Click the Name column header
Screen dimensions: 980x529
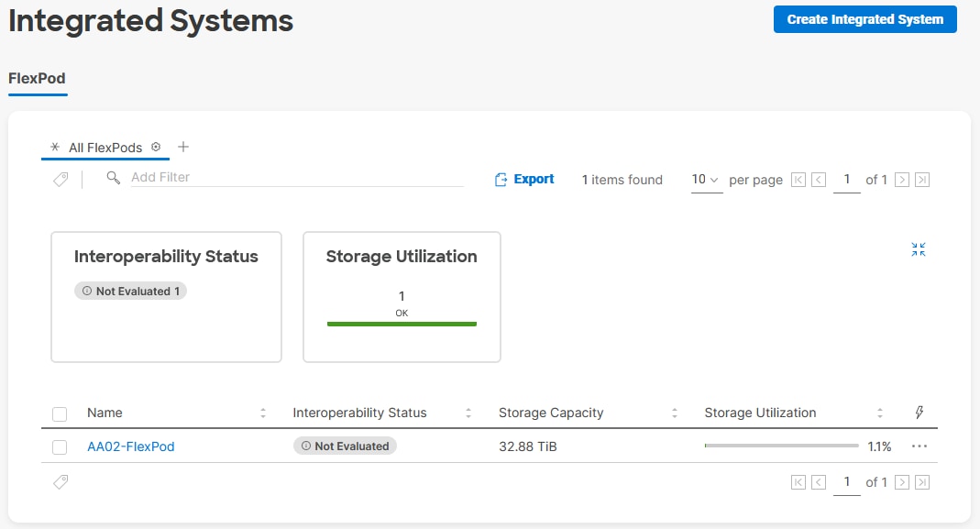point(105,413)
